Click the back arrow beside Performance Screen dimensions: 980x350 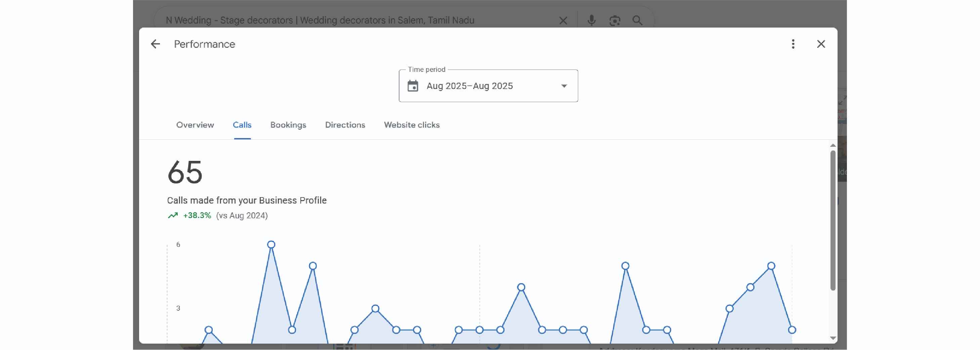coord(155,44)
